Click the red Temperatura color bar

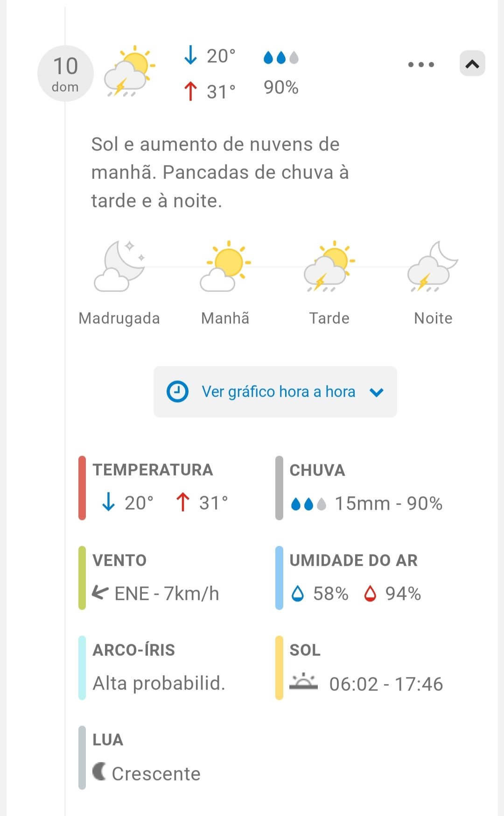tap(82, 488)
